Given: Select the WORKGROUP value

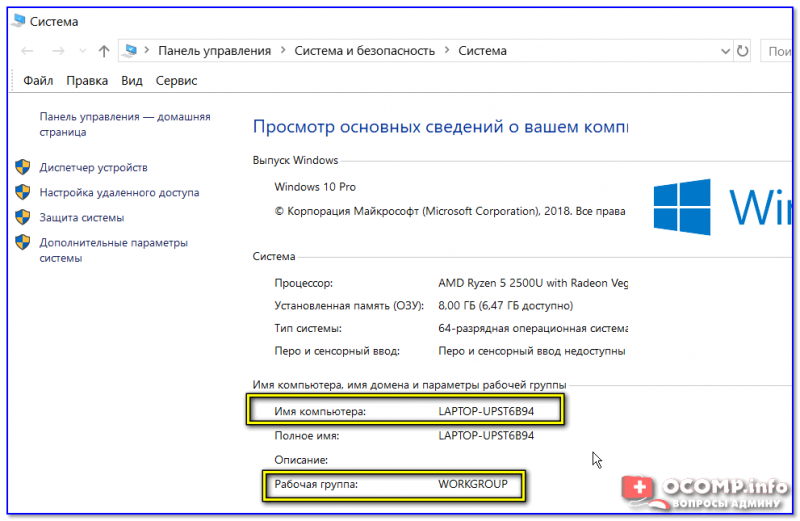Looking at the screenshot, I should tap(473, 484).
